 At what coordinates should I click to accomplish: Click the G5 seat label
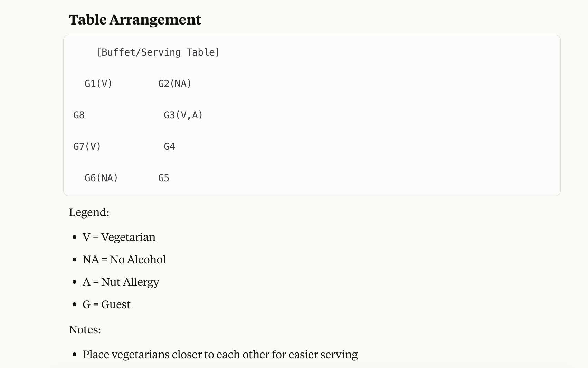click(164, 178)
